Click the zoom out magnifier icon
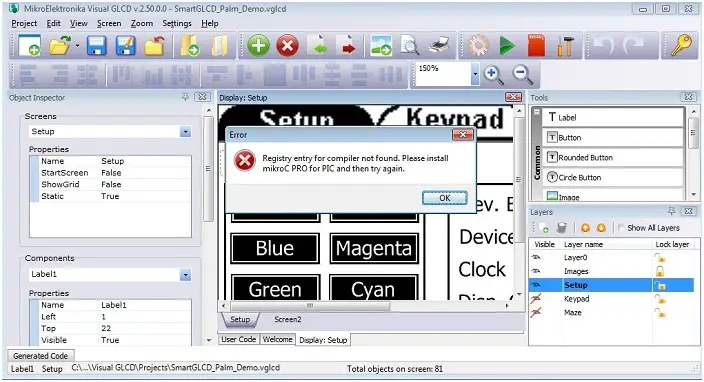 tap(523, 75)
